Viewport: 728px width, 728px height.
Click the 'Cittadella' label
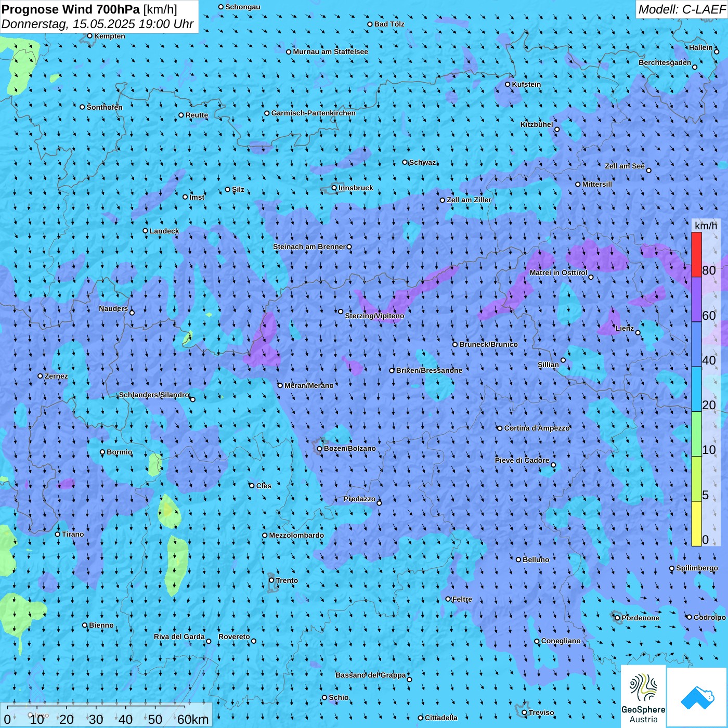441,718
